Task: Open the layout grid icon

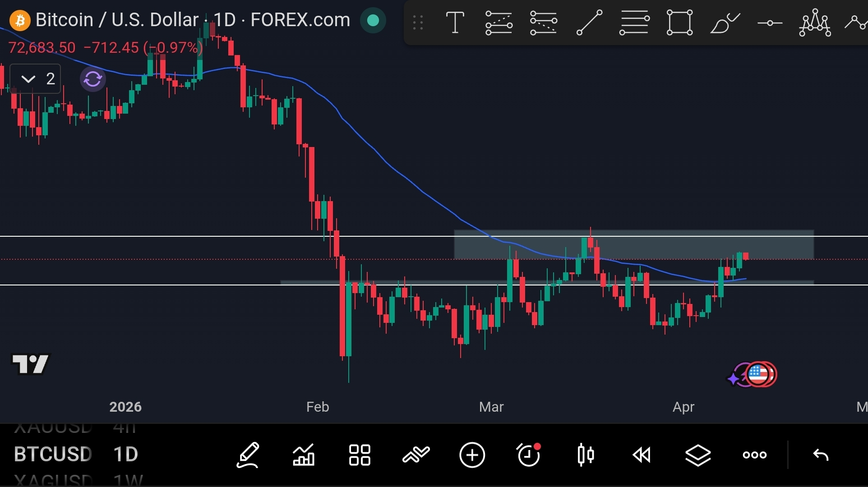Action: pyautogui.click(x=360, y=455)
